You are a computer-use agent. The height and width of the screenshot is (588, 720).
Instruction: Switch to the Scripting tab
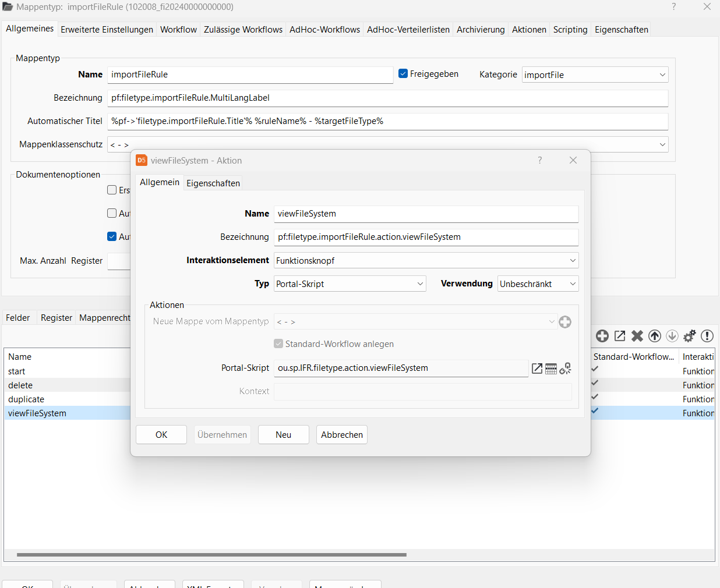pos(570,30)
